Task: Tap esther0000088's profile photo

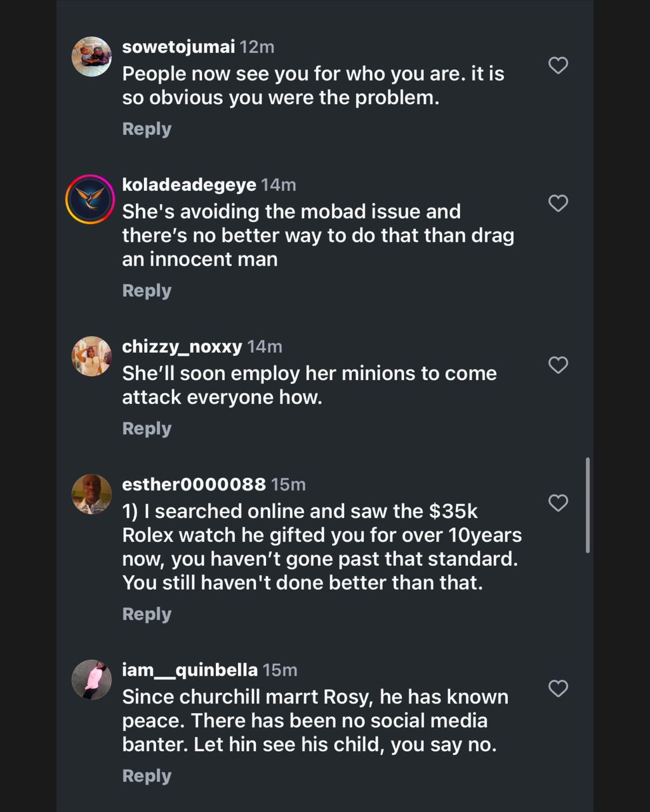Action: pyautogui.click(x=91, y=494)
